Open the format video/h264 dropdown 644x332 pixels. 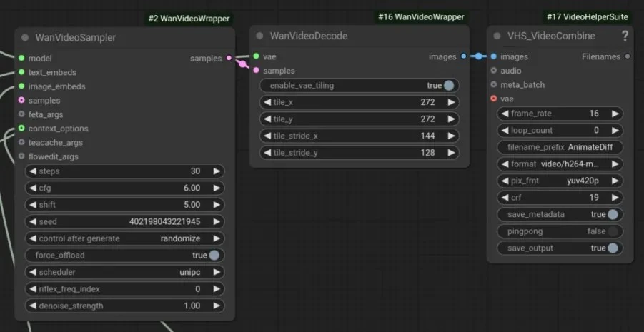point(560,164)
